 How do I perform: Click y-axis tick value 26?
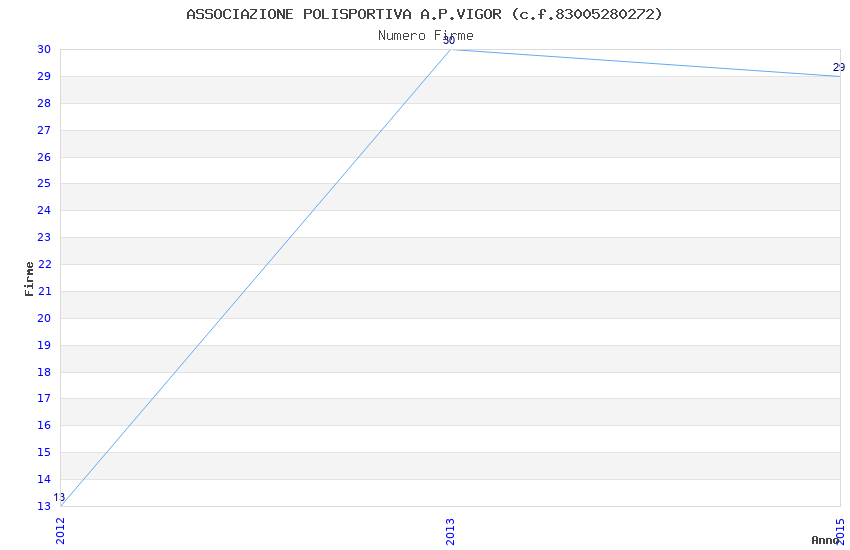[x=44, y=157]
